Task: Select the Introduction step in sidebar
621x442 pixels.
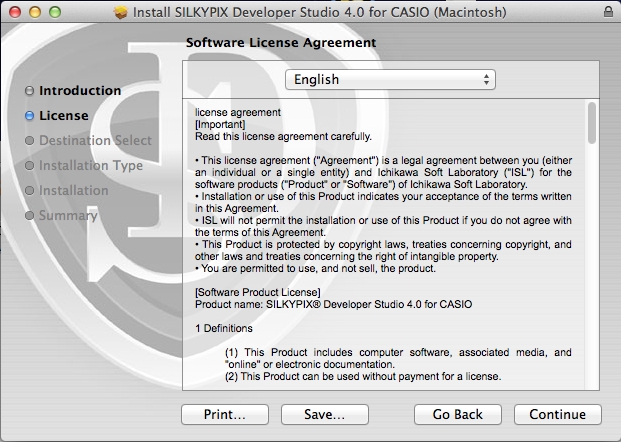Action: click(80, 91)
